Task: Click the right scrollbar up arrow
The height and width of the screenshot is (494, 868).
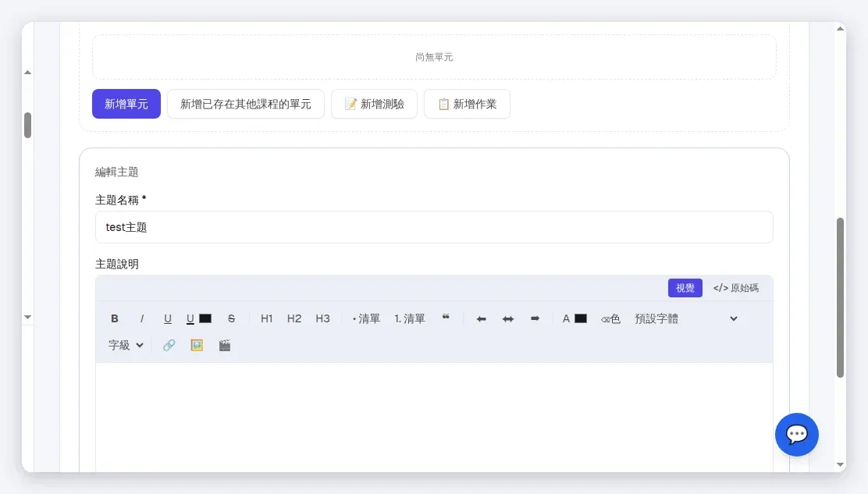Action: click(841, 28)
